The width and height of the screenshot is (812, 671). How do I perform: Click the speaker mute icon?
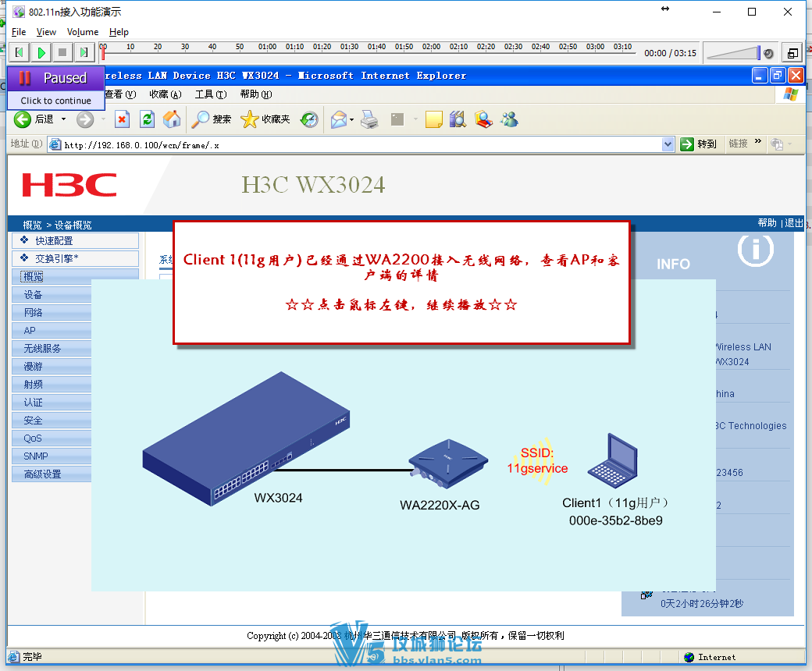pos(768,53)
